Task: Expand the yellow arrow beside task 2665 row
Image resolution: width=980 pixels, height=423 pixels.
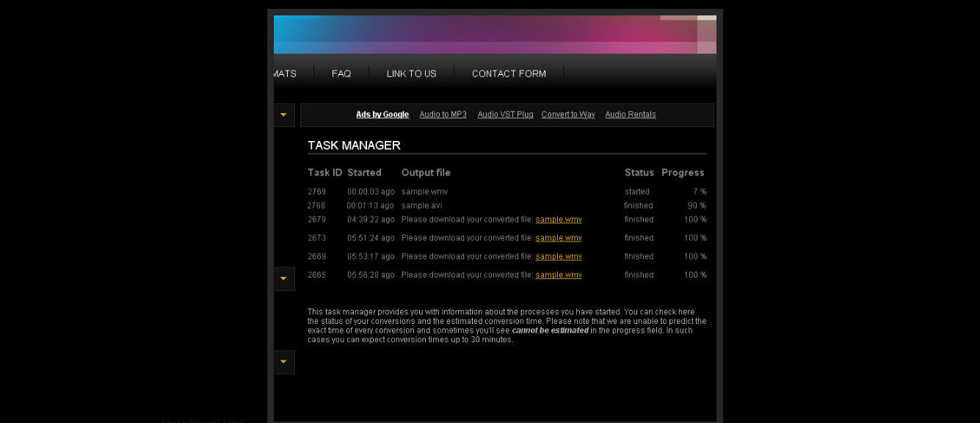Action: (x=283, y=278)
